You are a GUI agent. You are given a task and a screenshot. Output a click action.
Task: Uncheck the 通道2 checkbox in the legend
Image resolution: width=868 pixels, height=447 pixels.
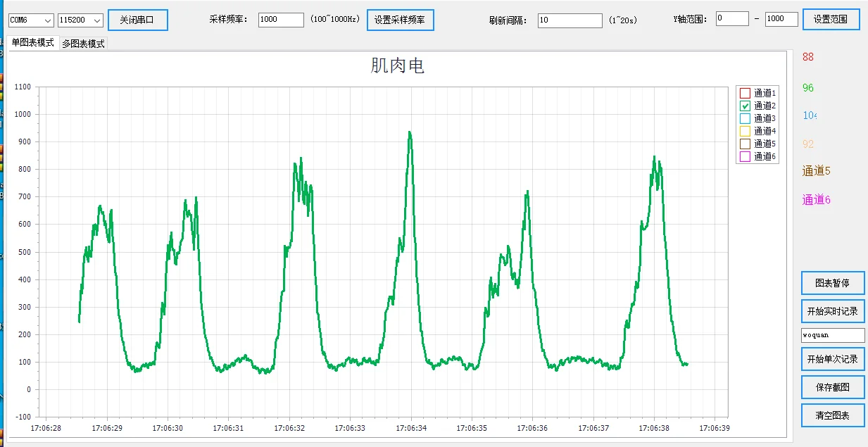coord(746,106)
